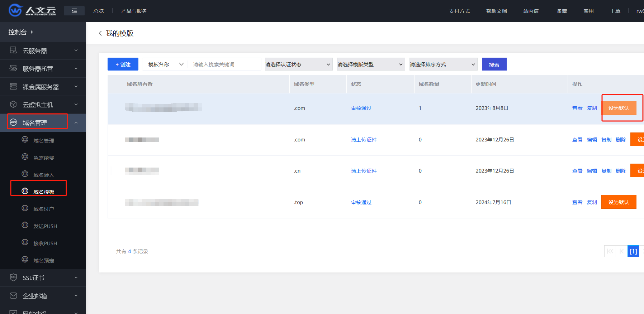Expand the 企业邮箱 sidebar menu
Viewport: 644px width, 314px height.
76,296
